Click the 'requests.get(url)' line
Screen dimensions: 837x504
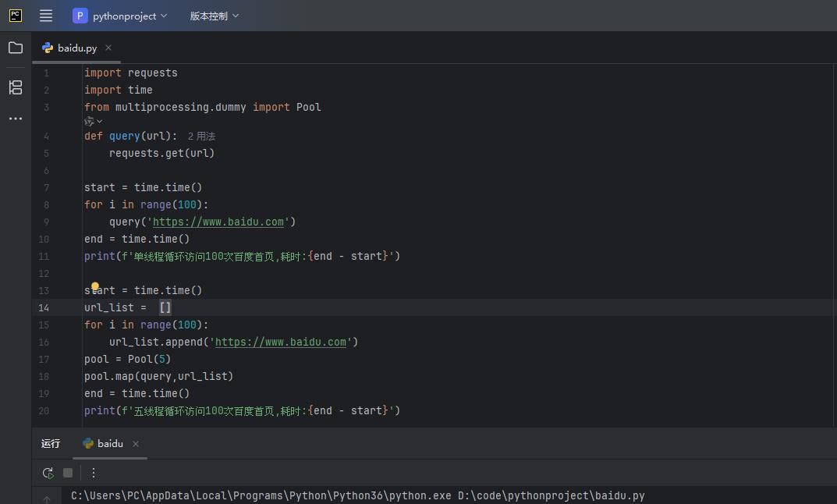point(161,153)
